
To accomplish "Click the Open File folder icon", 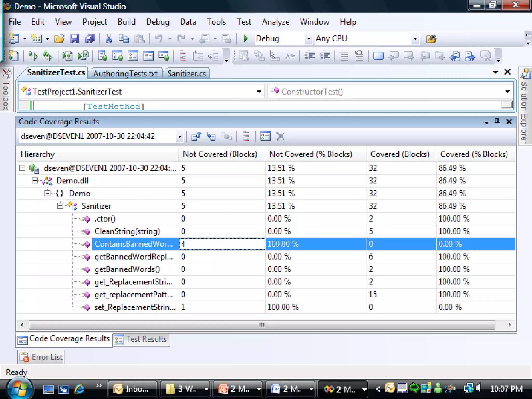I will tap(59, 39).
